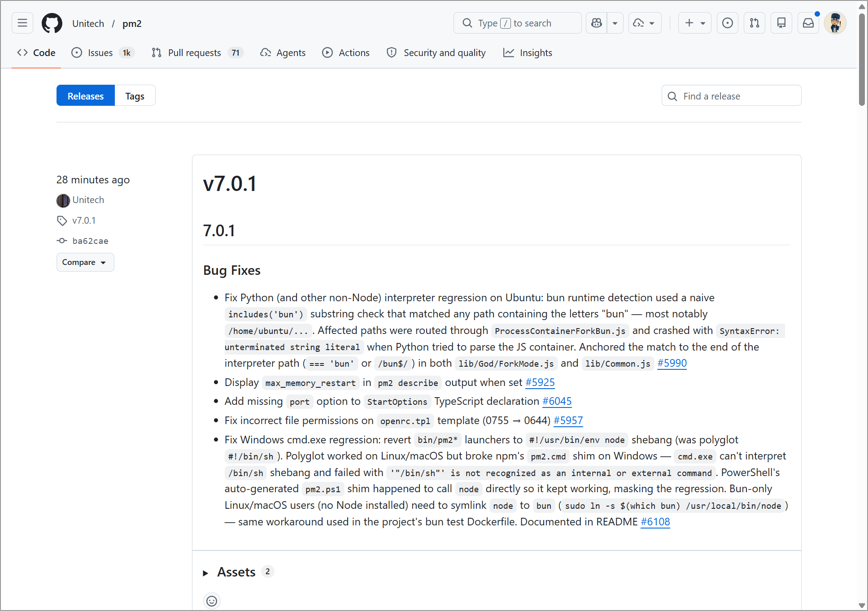
Task: Open your repositories from header icon
Action: (781, 23)
